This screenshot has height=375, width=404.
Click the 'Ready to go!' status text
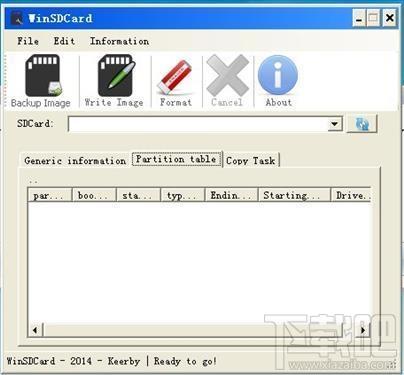(x=185, y=361)
